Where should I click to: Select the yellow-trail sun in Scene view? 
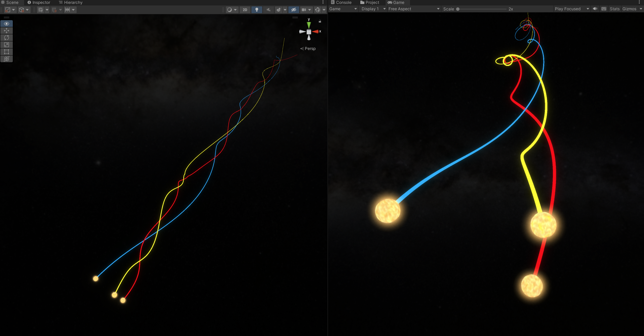click(x=114, y=295)
